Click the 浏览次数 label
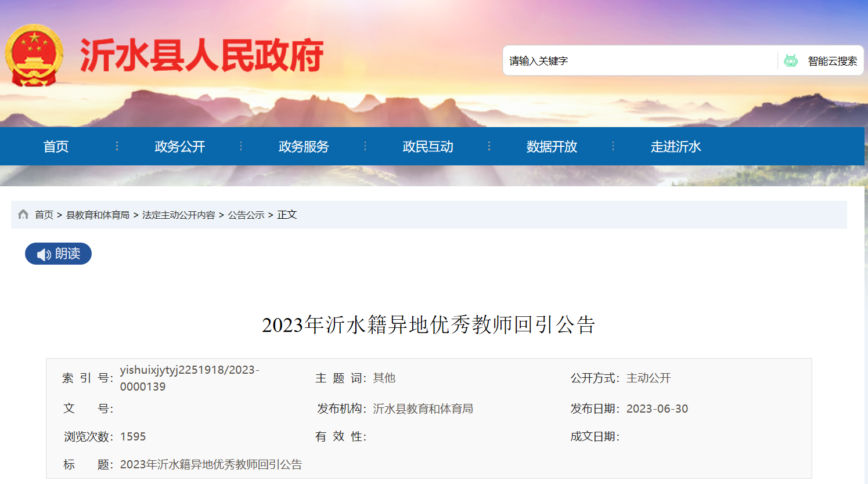This screenshot has width=868, height=484. (x=89, y=436)
